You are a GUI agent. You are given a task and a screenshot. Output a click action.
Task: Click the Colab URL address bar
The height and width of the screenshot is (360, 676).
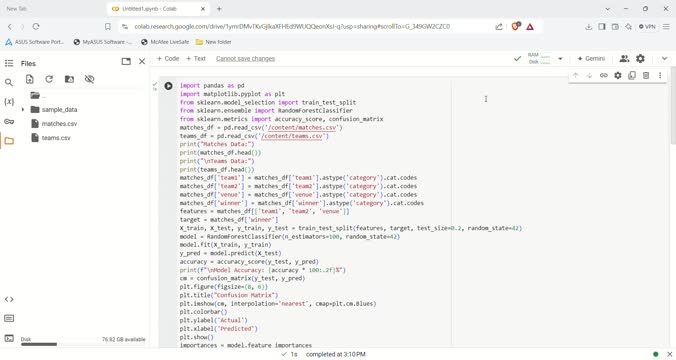pos(292,27)
